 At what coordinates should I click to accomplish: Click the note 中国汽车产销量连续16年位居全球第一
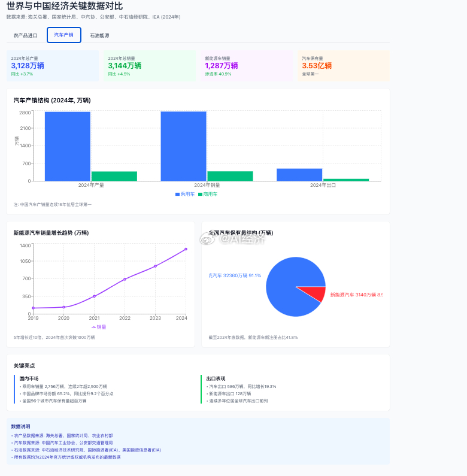click(x=53, y=205)
